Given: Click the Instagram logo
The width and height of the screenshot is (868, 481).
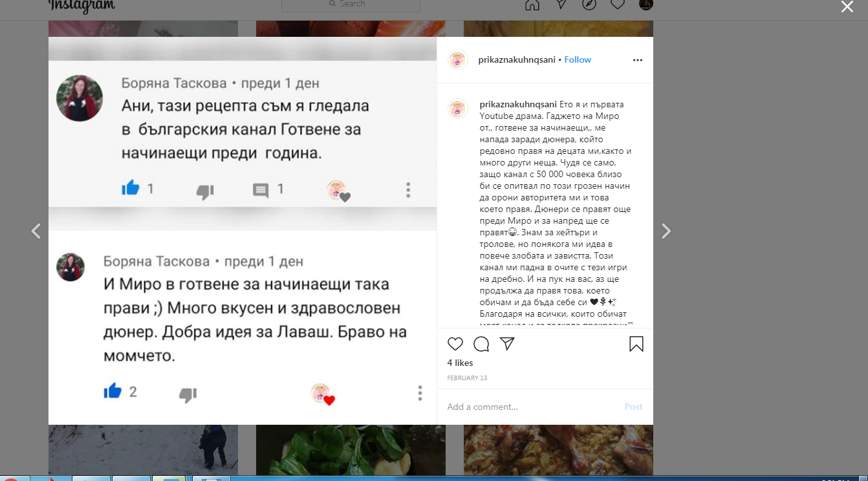Looking at the screenshot, I should (x=81, y=6).
